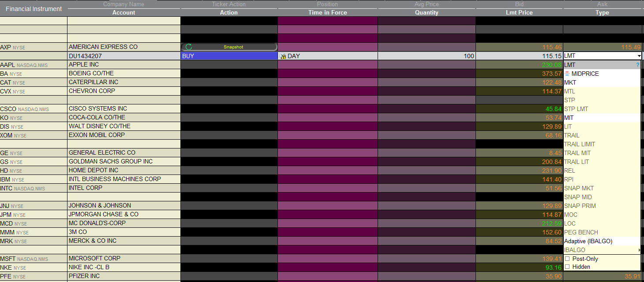The image size is (644, 282).
Task: Select the PEG BENCH order type
Action: [602, 232]
